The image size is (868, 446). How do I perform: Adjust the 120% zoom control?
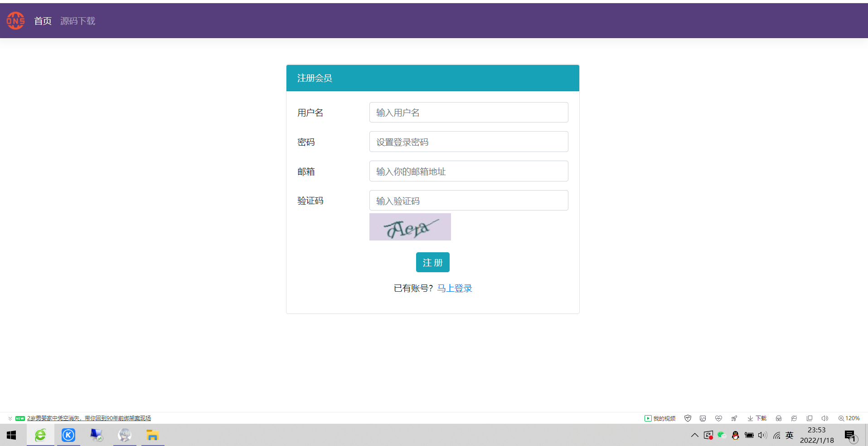click(x=849, y=418)
